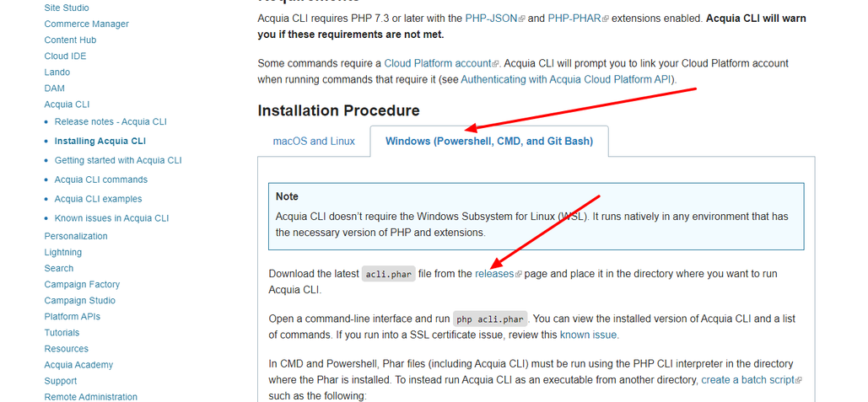The width and height of the screenshot is (868, 402).
Task: Open the create a batch script link
Action: (747, 380)
